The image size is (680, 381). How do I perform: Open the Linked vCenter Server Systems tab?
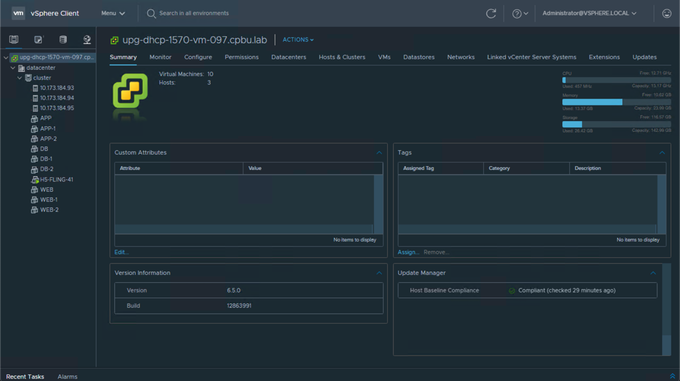coord(531,57)
